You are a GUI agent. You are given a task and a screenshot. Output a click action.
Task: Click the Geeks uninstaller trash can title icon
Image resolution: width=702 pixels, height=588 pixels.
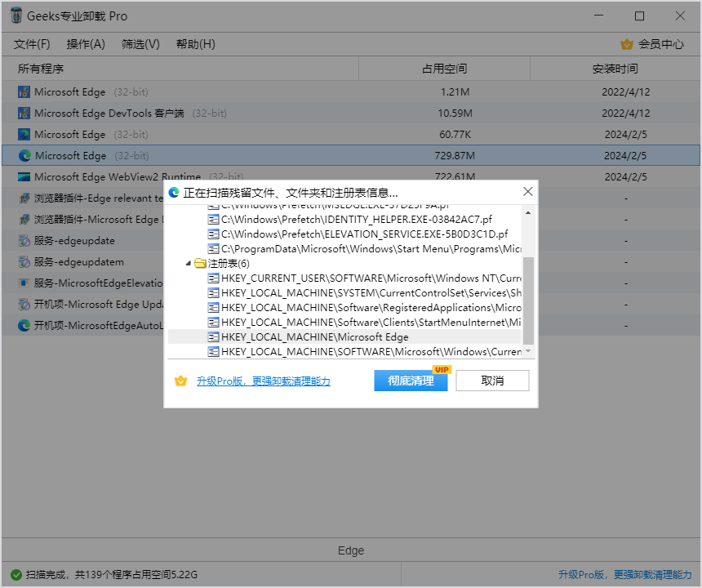(16, 16)
